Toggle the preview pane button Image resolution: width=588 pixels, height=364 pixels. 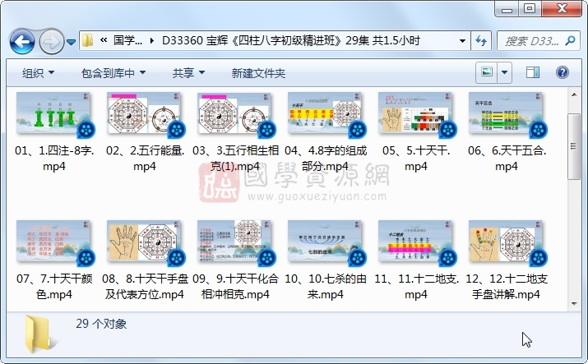[533, 72]
